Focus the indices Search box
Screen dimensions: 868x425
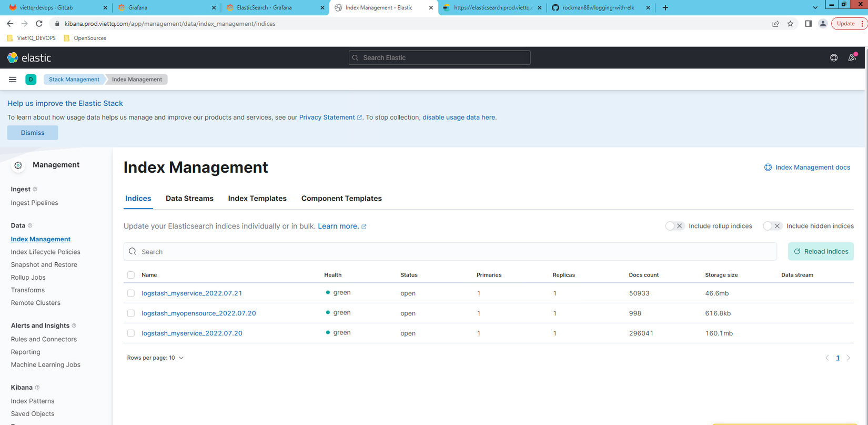pos(450,252)
